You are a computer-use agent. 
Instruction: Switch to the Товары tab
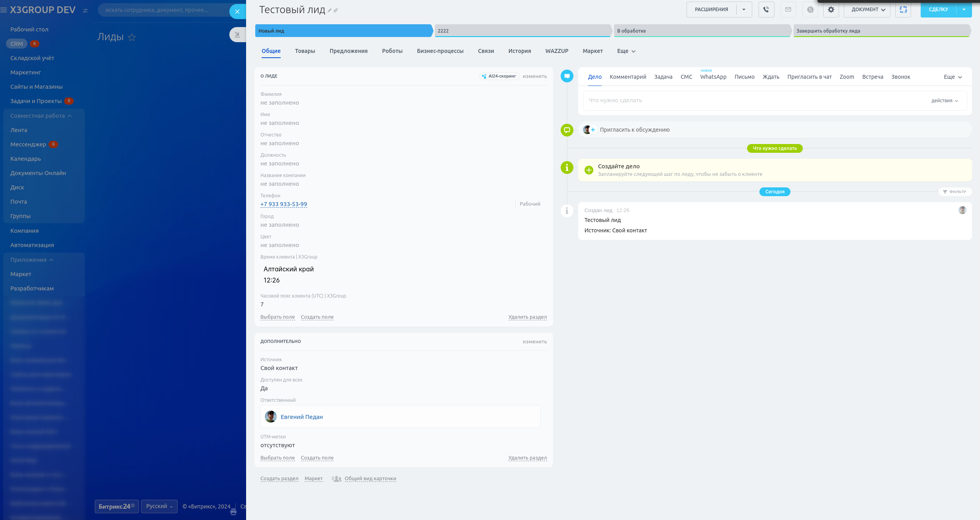click(x=305, y=51)
